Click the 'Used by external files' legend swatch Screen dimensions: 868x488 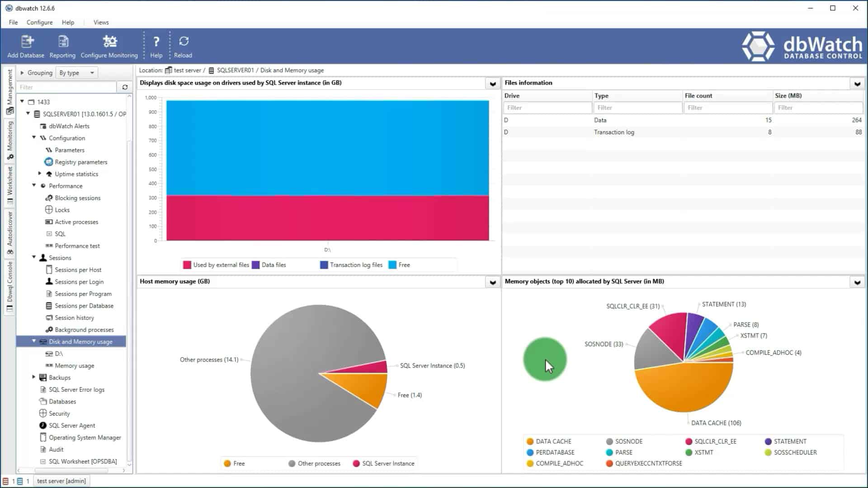point(187,265)
